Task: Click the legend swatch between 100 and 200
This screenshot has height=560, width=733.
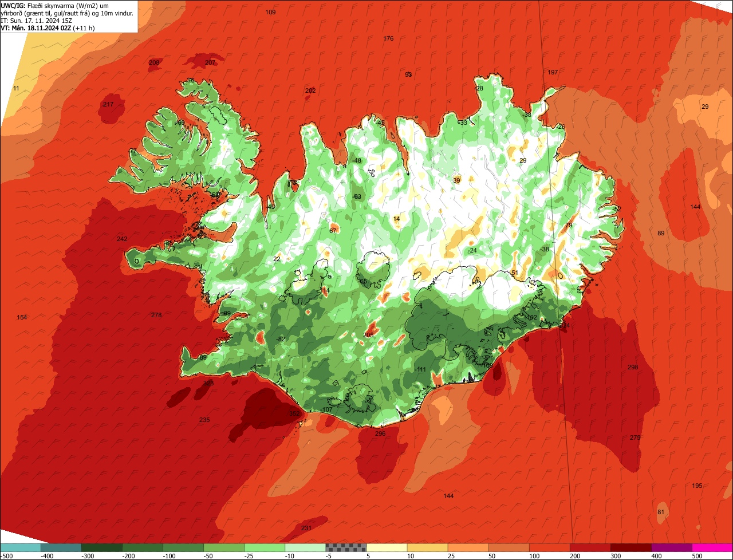Action: [549, 547]
